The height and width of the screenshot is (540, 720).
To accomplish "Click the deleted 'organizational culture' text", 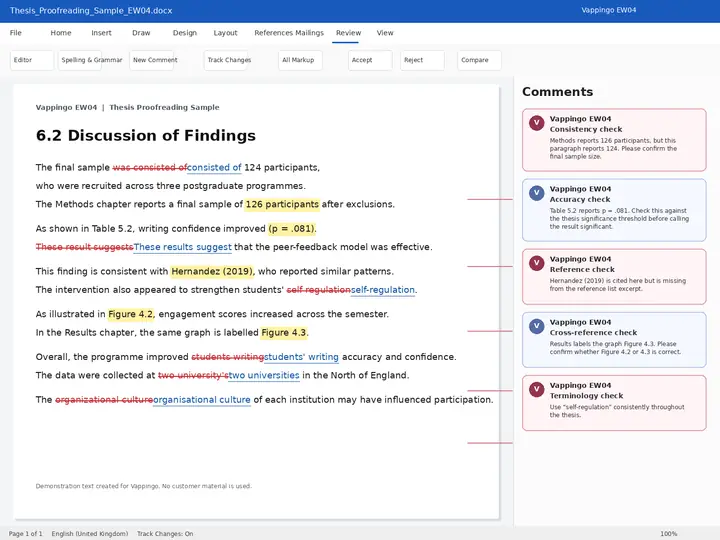I will (x=104, y=399).
